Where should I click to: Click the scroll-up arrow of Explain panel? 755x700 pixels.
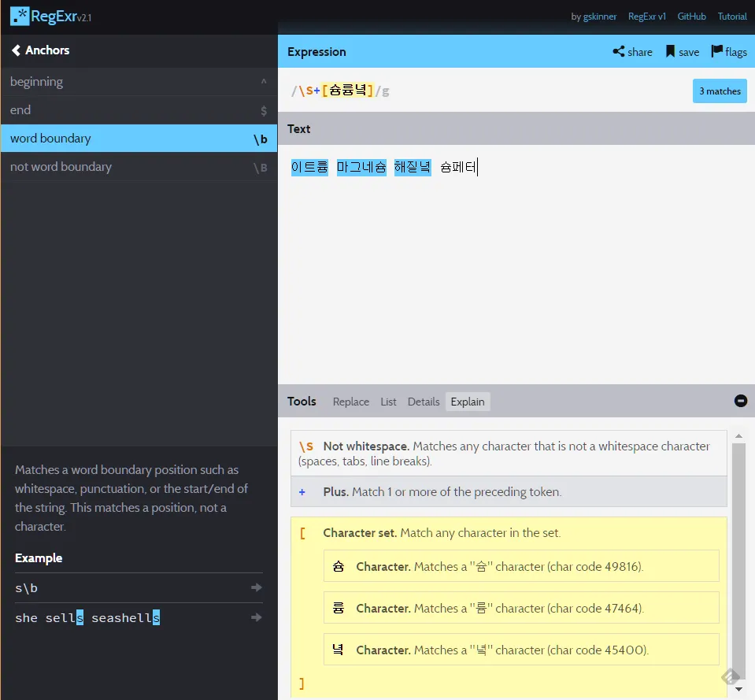coord(738,435)
